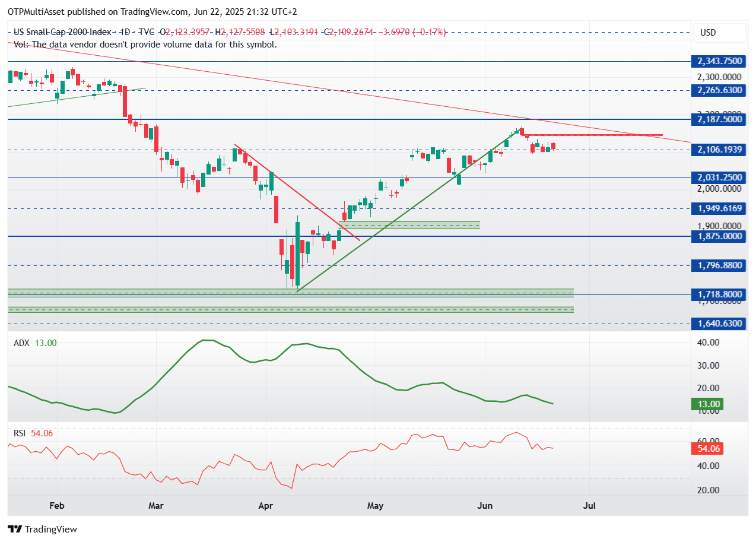The image size is (756, 542).
Task: Select the 2,343.7500 price label
Action: pyautogui.click(x=720, y=61)
